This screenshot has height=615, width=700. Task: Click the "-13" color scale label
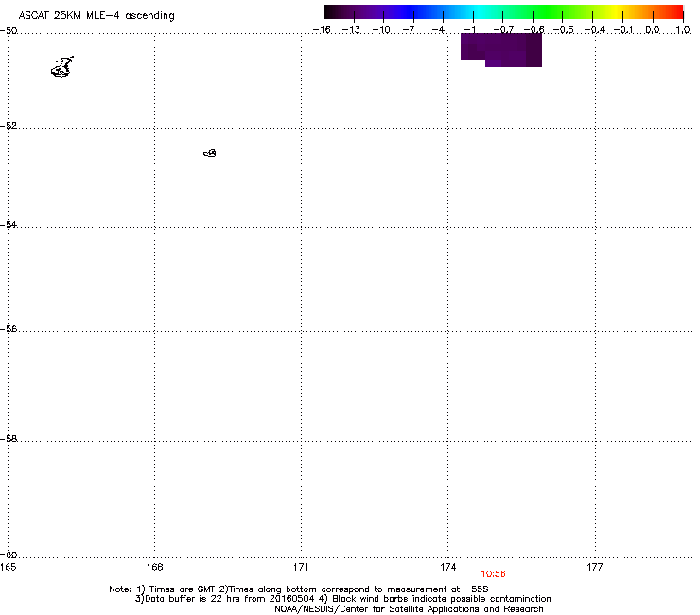click(351, 30)
